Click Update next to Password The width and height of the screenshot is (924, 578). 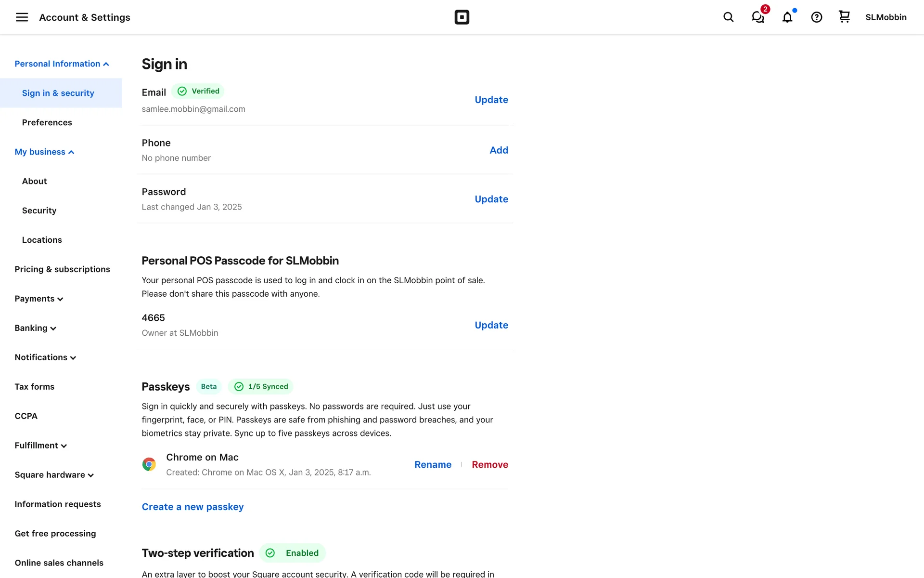tap(491, 199)
